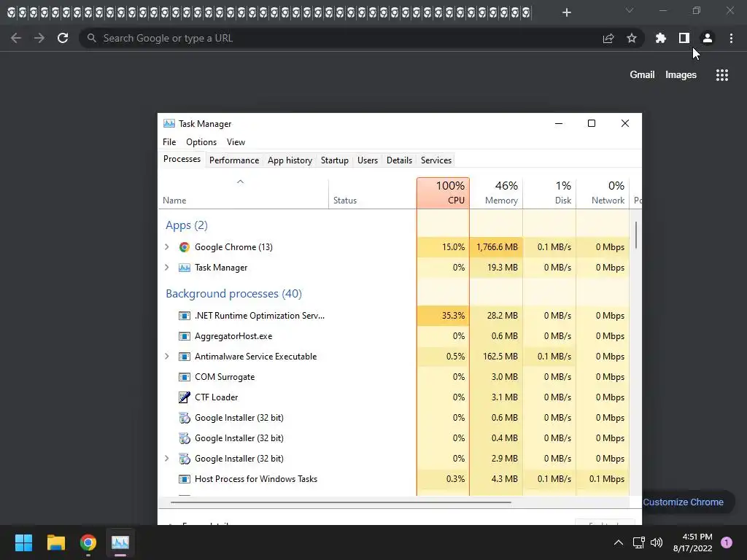Click the Task Manager process row icon
Viewport: 747px width, 560px height.
[x=185, y=268]
